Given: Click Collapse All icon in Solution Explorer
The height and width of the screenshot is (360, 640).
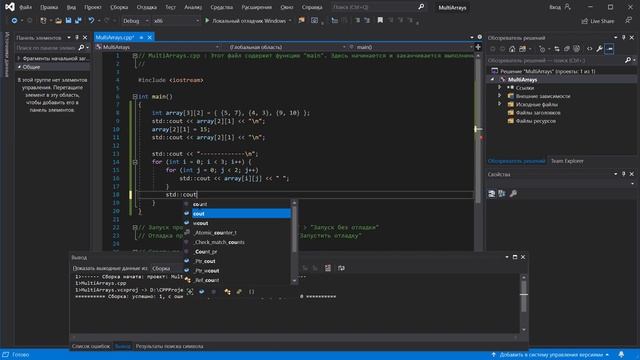Looking at the screenshot, I should tap(567, 49).
